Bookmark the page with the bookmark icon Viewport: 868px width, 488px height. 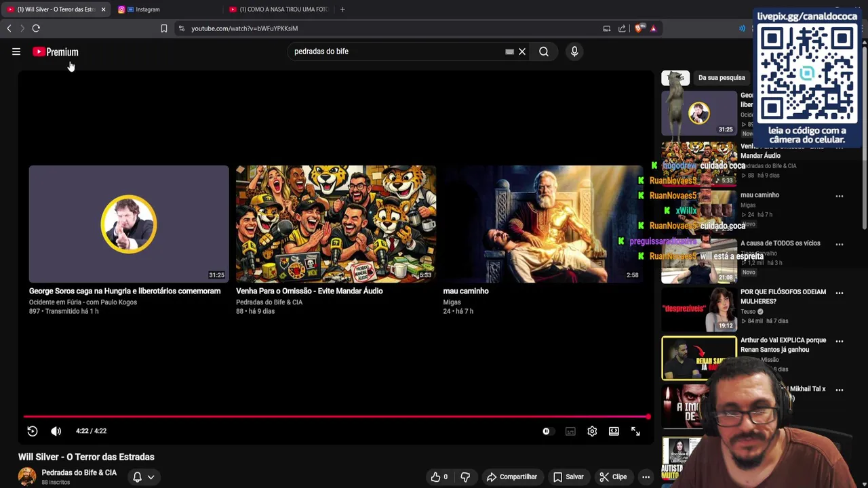163,28
